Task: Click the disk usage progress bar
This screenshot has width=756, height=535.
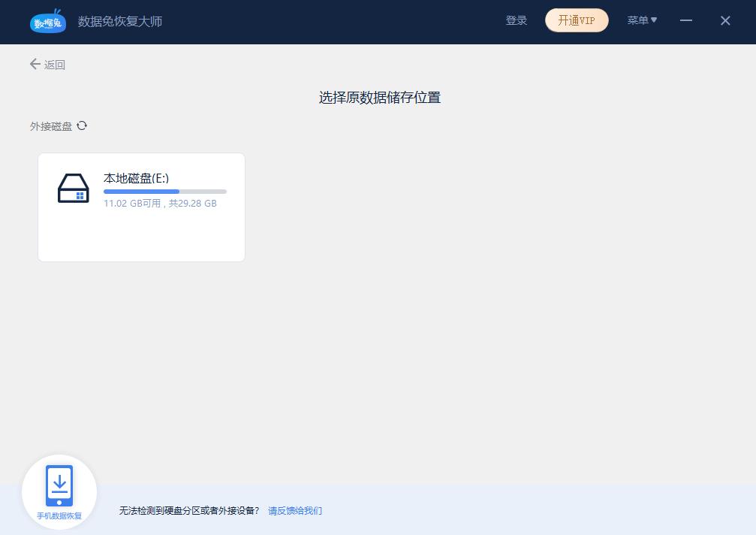Action: [x=164, y=192]
